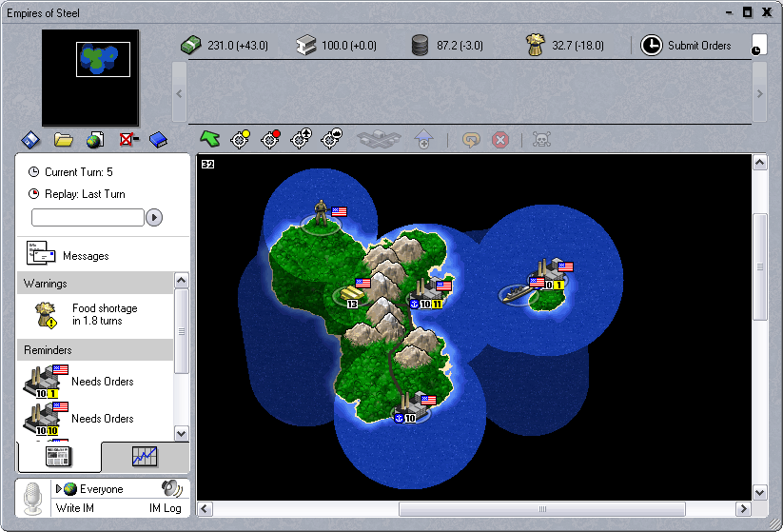Screen dimensions: 783x532
Task: Click the red-dot target crosshair tool
Action: (270, 139)
